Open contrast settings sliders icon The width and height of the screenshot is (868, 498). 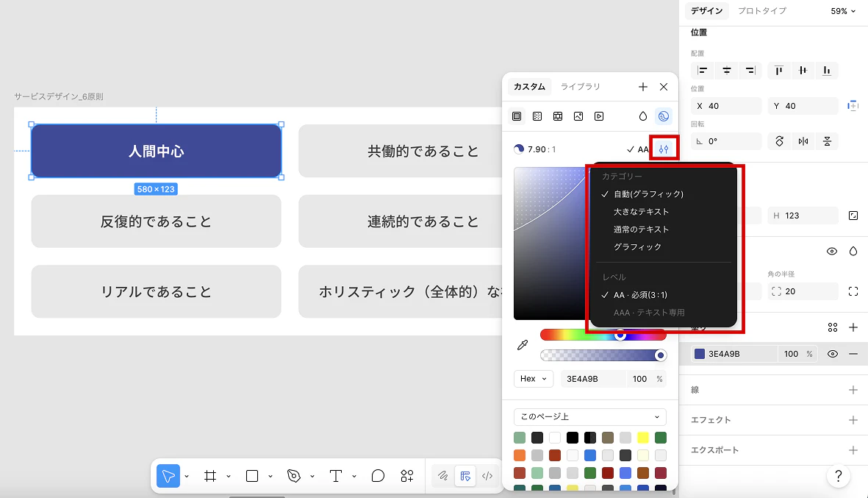coord(664,149)
